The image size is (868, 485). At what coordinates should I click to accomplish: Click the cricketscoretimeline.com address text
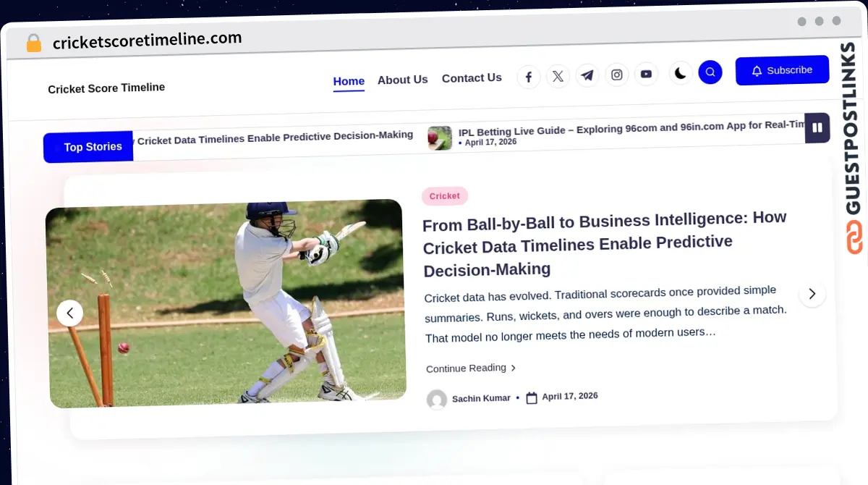tap(148, 41)
